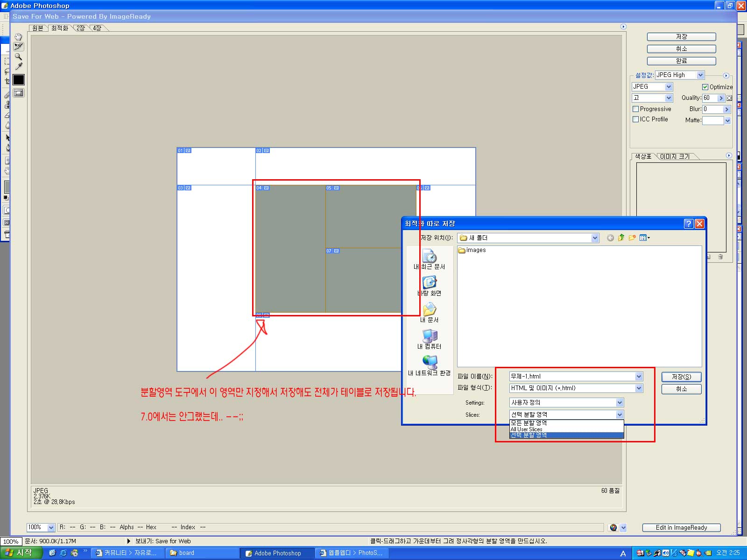The image size is (747, 560).
Task: Click the 저장(S) save button in dialog
Action: (x=681, y=377)
